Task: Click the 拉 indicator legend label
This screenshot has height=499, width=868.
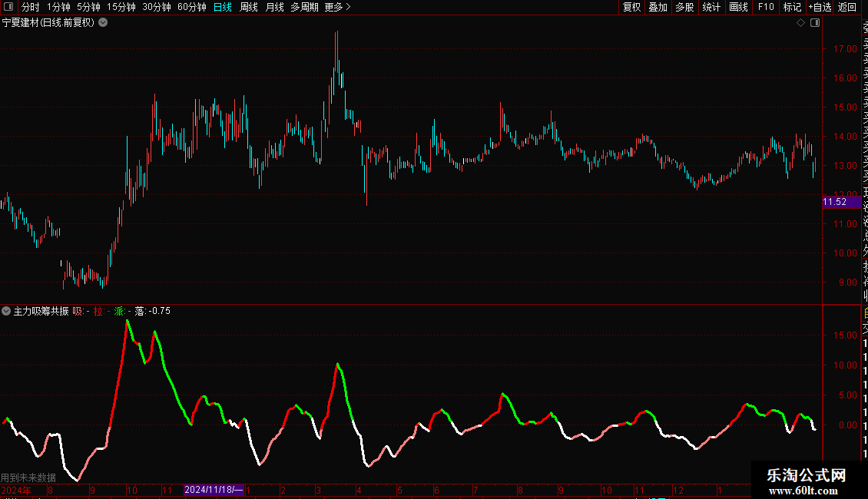Action: pos(102,312)
